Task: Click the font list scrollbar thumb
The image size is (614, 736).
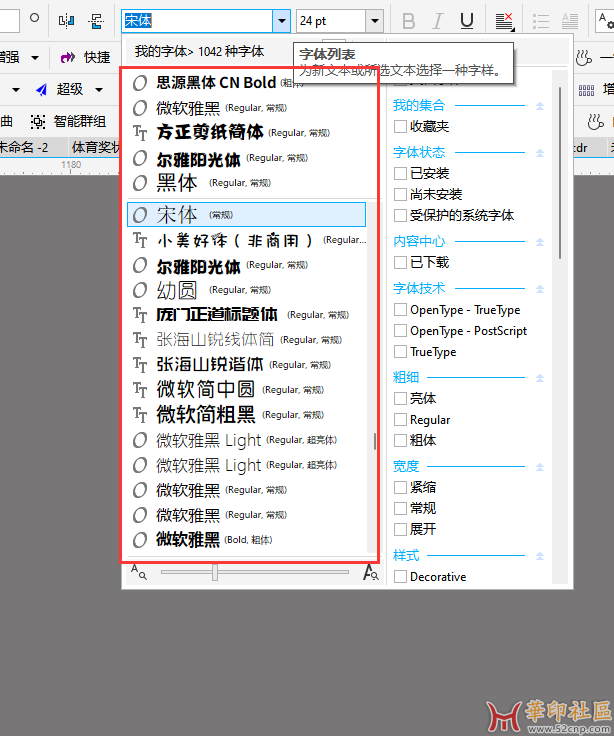Action: pyautogui.click(x=375, y=441)
